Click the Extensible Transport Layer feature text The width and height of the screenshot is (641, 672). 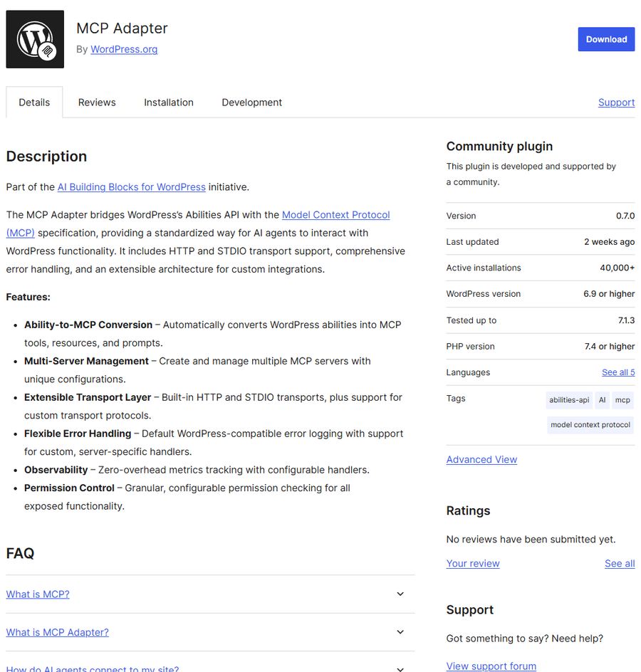[x=88, y=398]
